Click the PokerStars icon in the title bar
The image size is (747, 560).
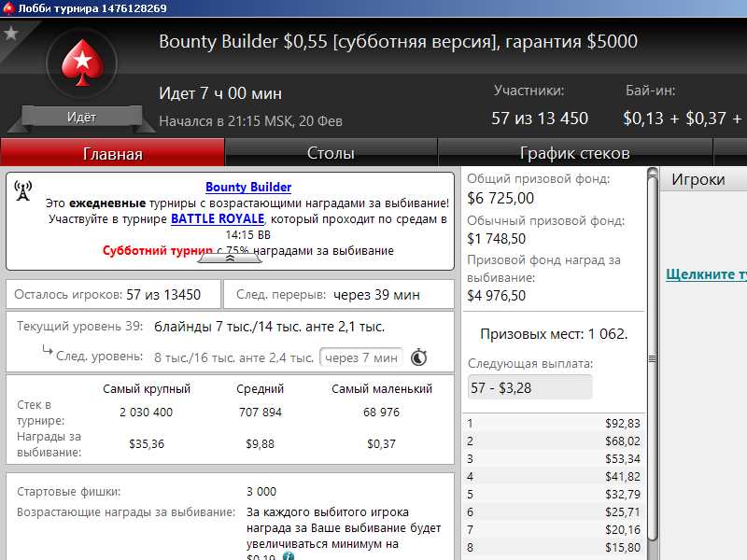point(8,8)
